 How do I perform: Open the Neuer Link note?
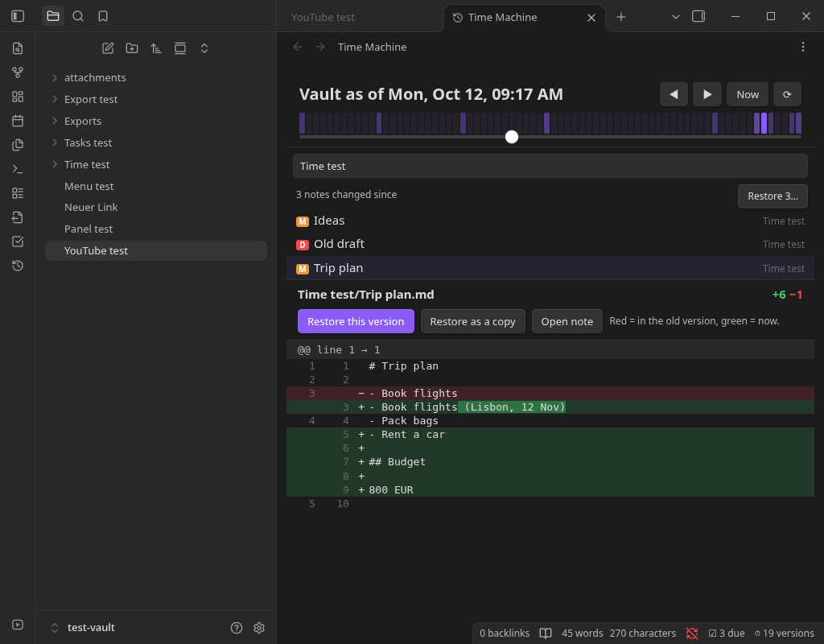(156, 207)
